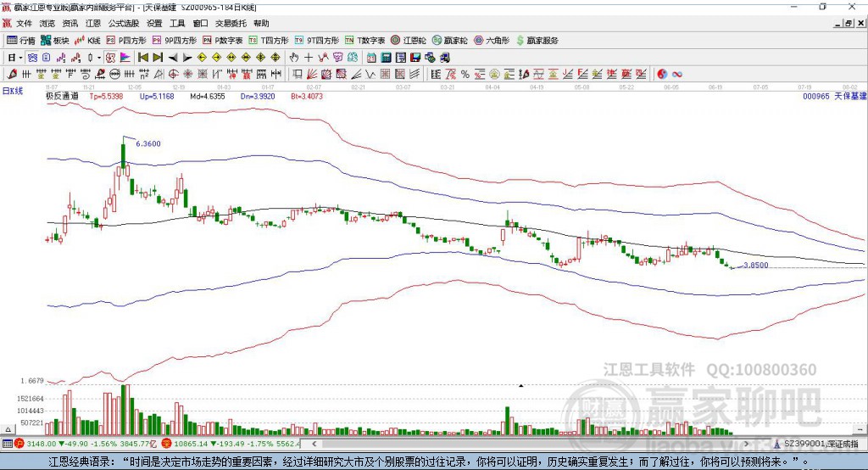This screenshot has height=470, width=868.
Task: Select the red pencil drawing tool
Action: click(12, 75)
